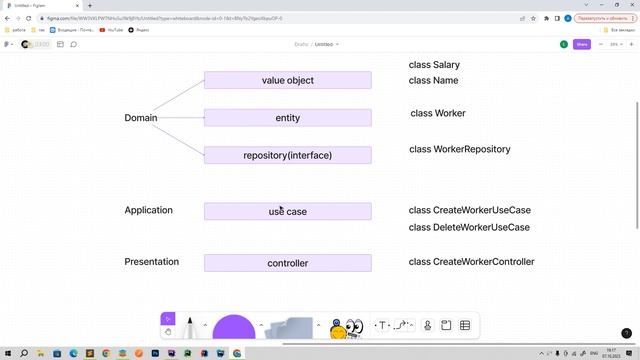Open the browser extensions puzzle icon
Viewport: 640px width, 360px height.
(x=546, y=18)
